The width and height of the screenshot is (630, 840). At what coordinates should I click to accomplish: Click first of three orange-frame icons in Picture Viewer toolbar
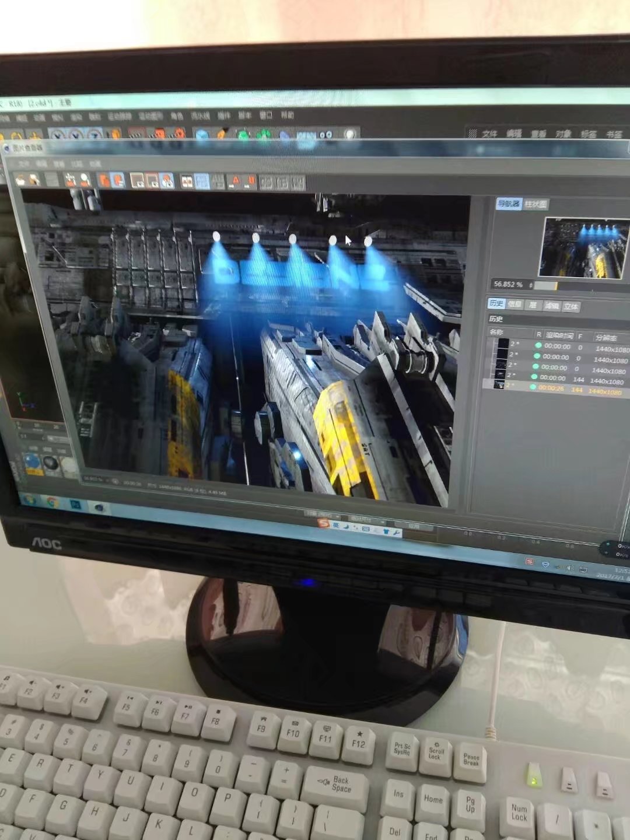(138, 181)
